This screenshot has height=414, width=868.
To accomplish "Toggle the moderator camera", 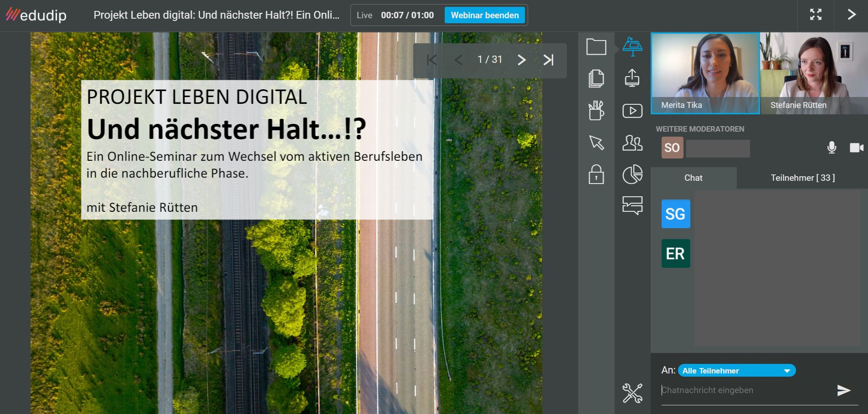I will tap(856, 148).
